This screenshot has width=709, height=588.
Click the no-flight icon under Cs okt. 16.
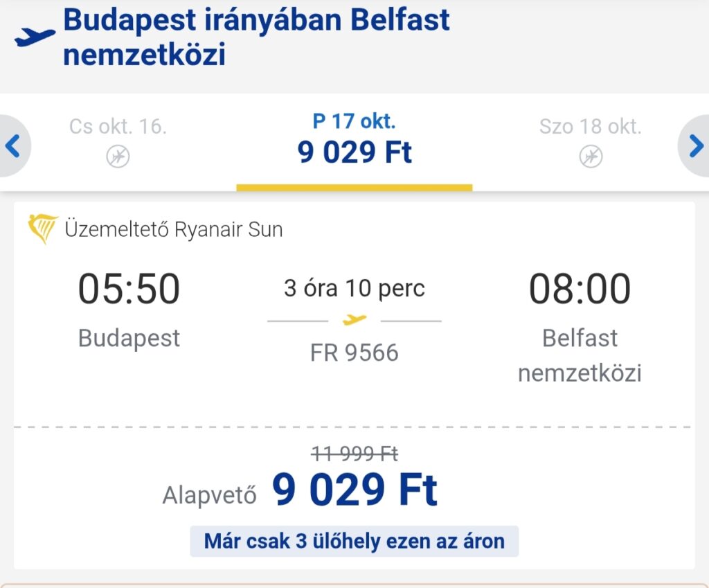click(118, 157)
